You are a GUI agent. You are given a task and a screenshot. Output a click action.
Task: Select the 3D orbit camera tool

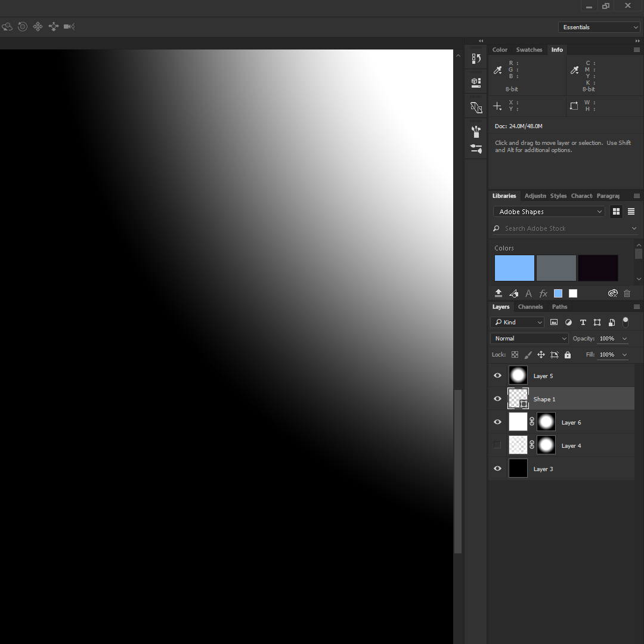click(x=7, y=26)
